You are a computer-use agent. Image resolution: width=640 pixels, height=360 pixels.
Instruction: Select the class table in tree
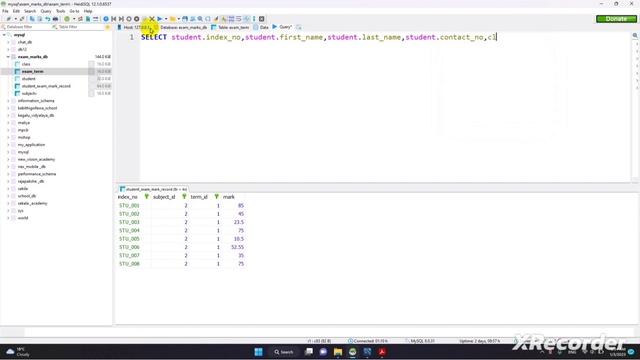26,64
